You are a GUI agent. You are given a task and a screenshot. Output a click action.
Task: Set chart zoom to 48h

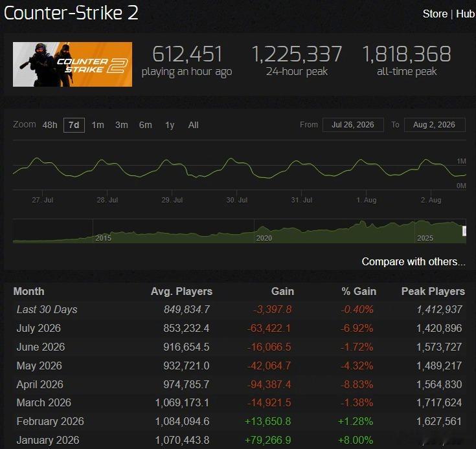(x=50, y=125)
